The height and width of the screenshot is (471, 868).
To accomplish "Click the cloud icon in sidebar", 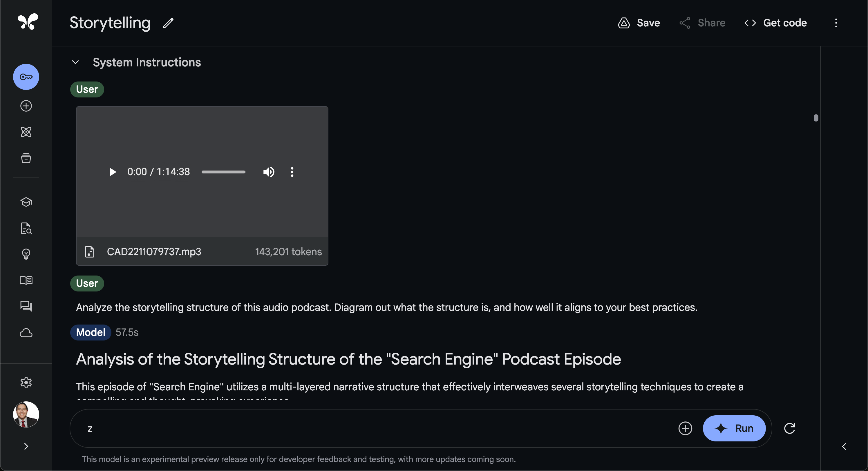I will click(26, 333).
